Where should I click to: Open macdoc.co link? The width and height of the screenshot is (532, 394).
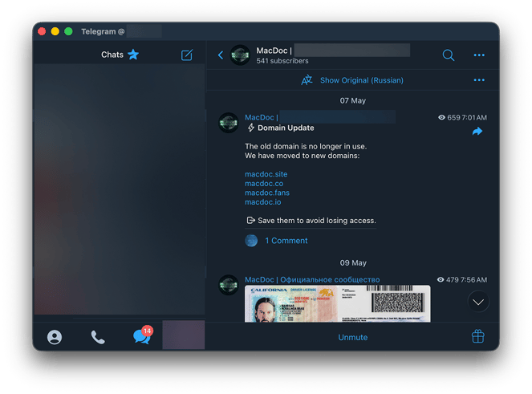[264, 184]
